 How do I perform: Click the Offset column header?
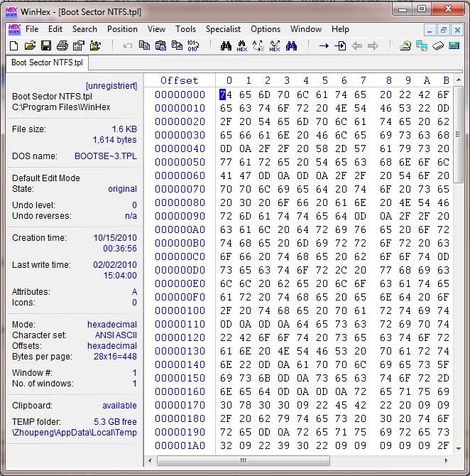point(179,80)
